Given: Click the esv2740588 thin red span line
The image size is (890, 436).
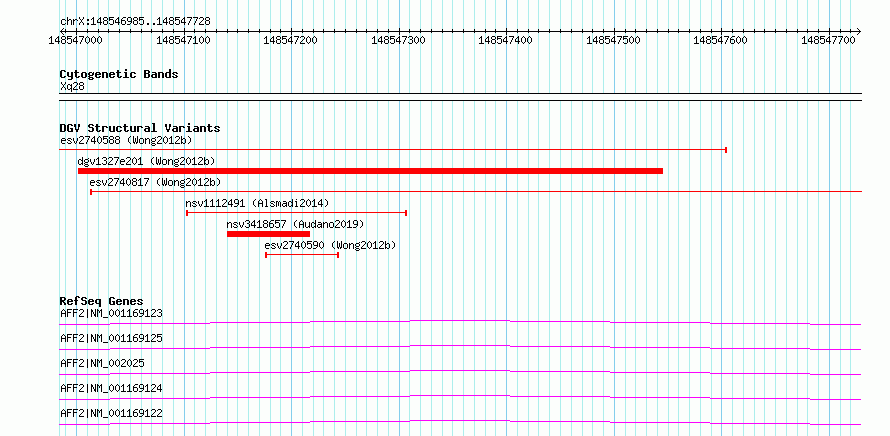Looking at the screenshot, I should point(393,150).
